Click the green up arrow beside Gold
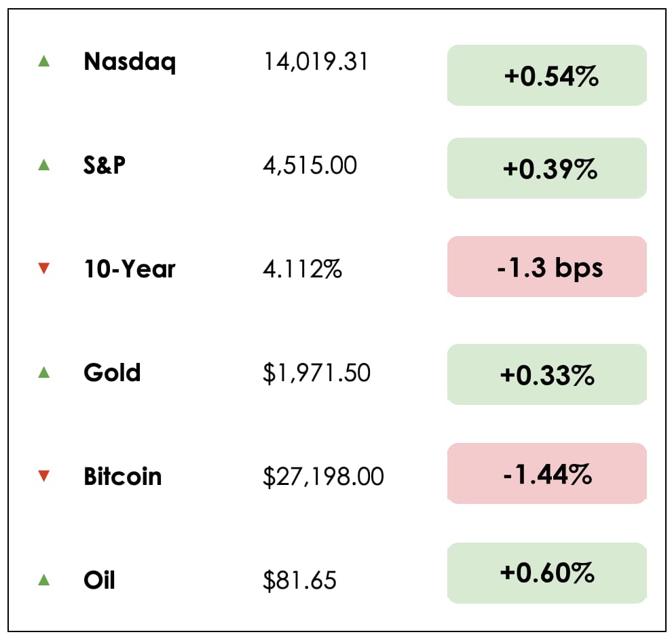 coord(44,372)
